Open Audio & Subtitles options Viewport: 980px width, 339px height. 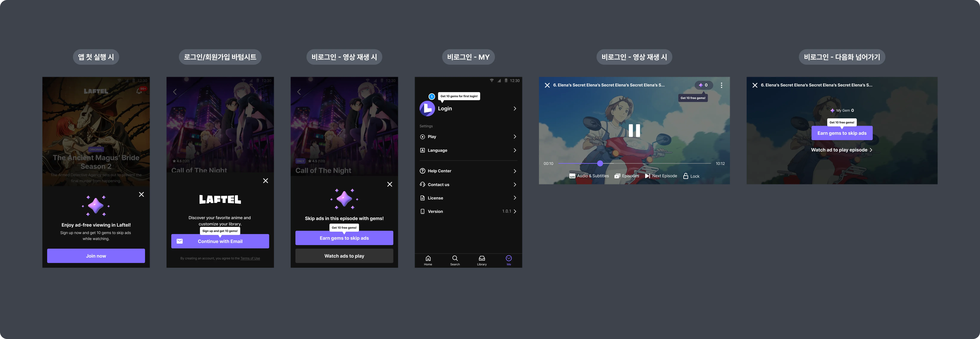589,176
